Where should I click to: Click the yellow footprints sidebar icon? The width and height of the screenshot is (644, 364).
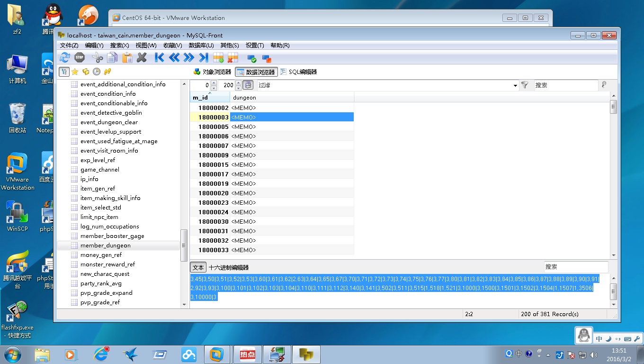tap(107, 72)
